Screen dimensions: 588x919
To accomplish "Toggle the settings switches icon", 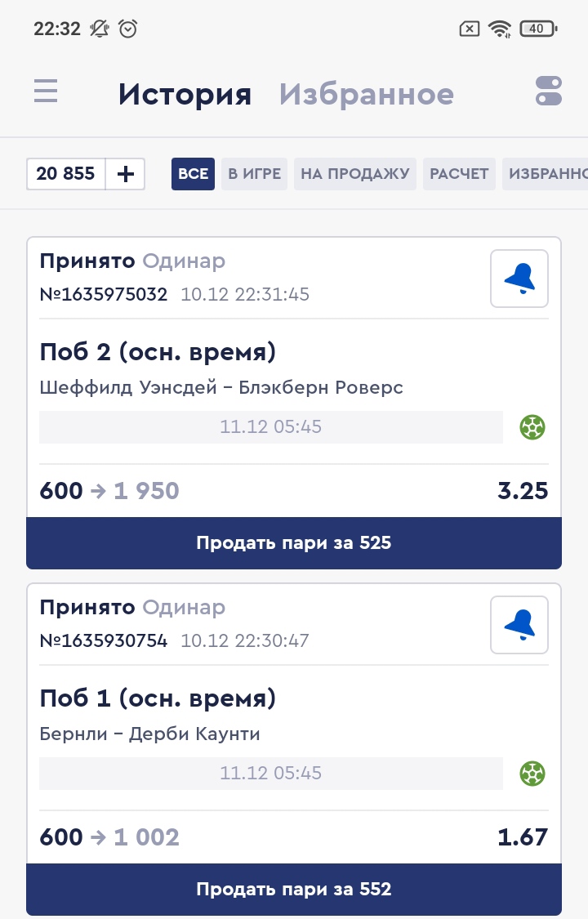I will click(549, 91).
